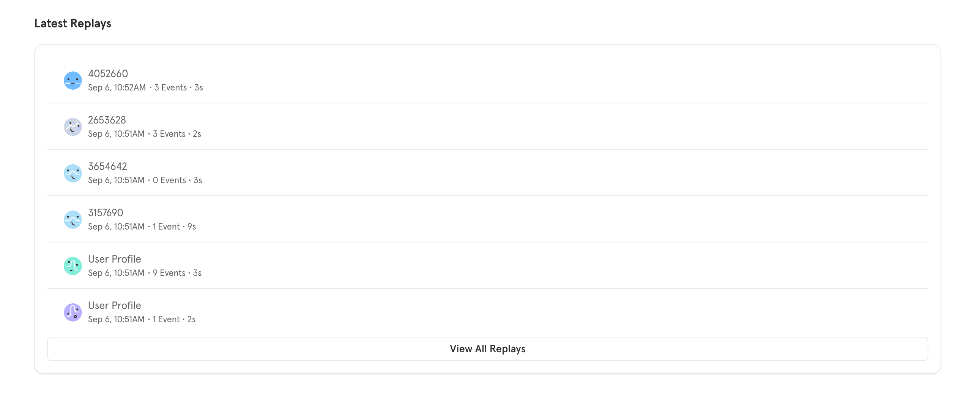Screen dimensions: 980x396
Task: Open the User Profile replay lasting 2s
Action: coord(115,306)
